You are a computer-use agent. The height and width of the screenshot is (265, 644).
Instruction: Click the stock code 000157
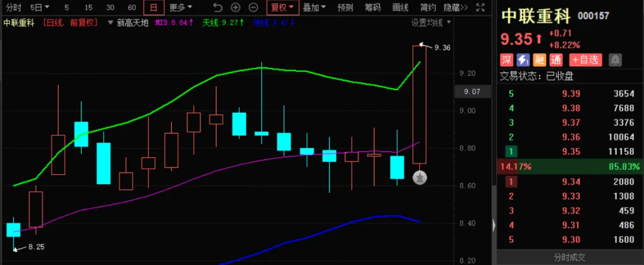[x=593, y=17]
